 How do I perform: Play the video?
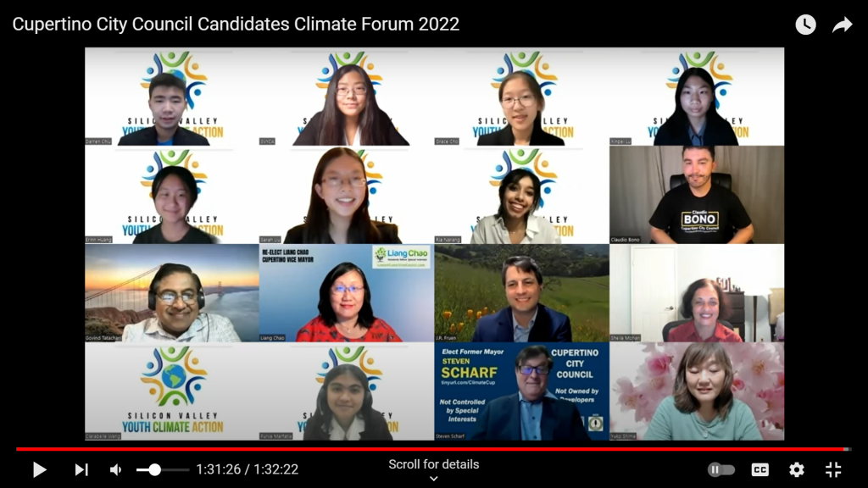click(x=39, y=469)
